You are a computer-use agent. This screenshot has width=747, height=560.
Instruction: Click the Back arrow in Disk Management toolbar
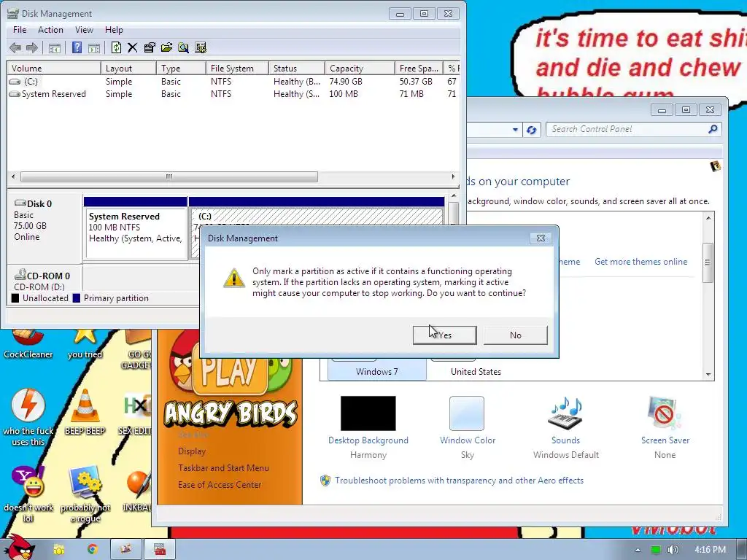pos(15,47)
